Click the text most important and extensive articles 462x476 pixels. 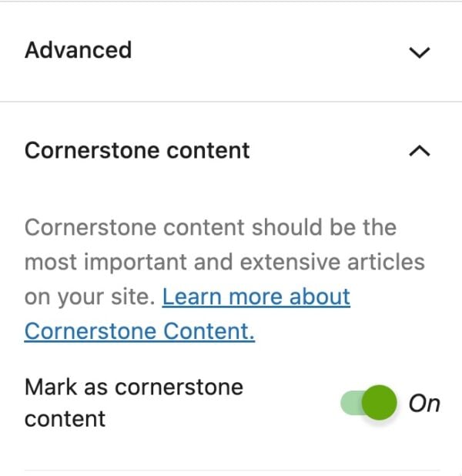point(224,262)
